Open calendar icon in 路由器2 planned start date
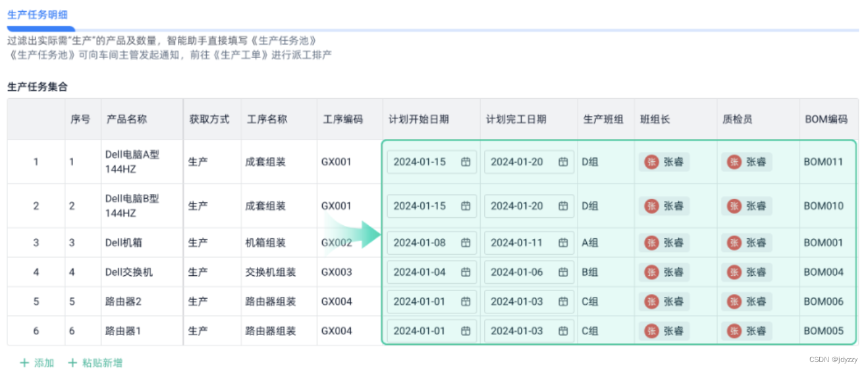Image resolution: width=868 pixels, height=370 pixels. point(466,302)
